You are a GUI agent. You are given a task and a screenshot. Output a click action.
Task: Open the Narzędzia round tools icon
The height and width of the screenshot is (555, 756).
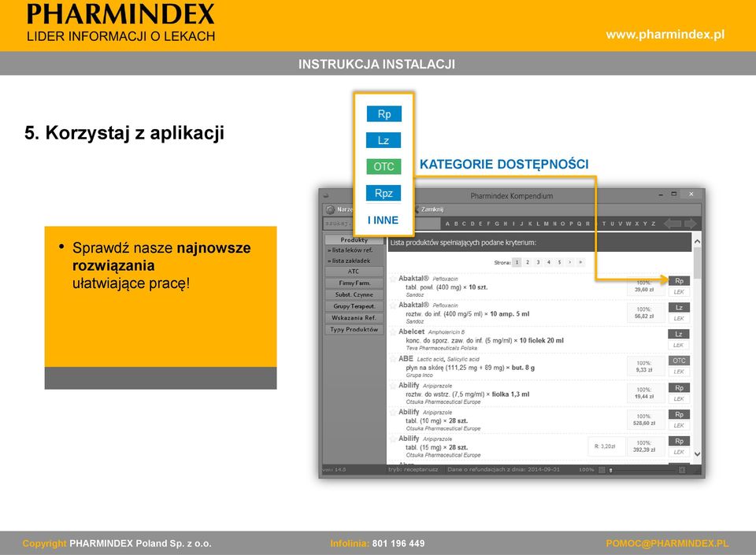pyautogui.click(x=330, y=209)
